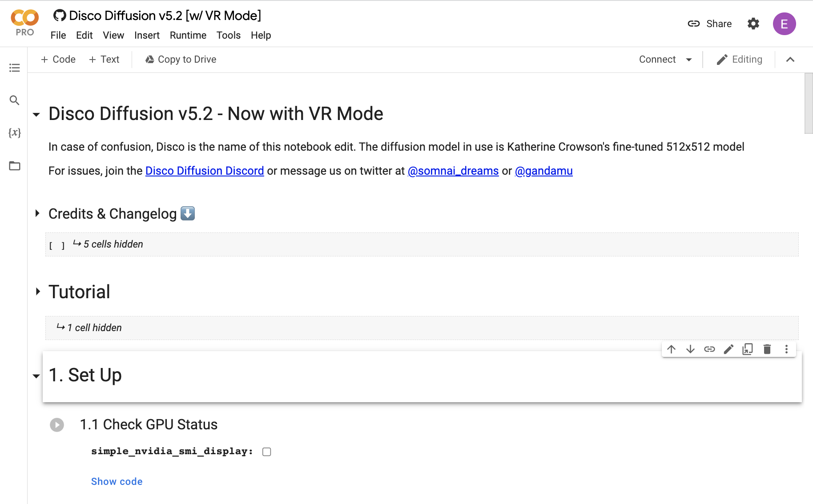The width and height of the screenshot is (813, 504).
Task: Expand the Tutorial section
Action: coord(38,292)
